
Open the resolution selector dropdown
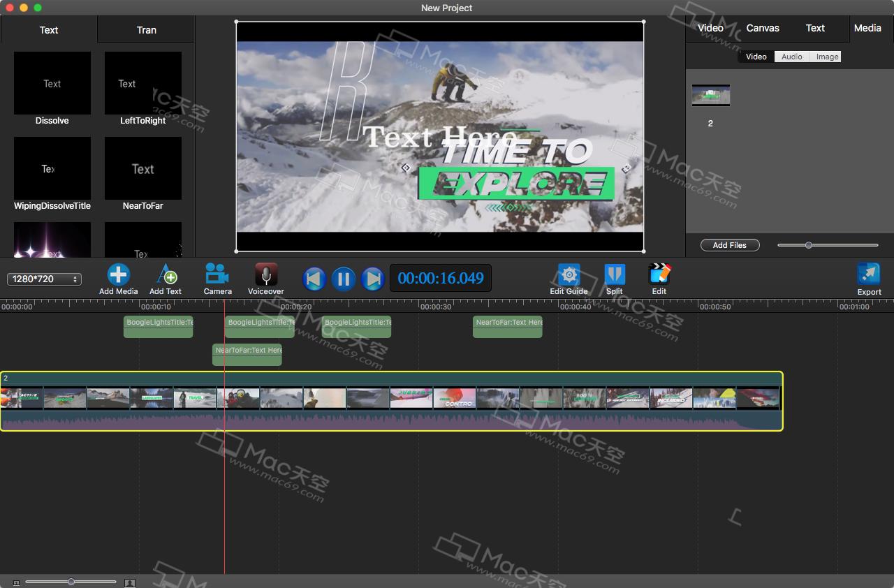point(44,279)
